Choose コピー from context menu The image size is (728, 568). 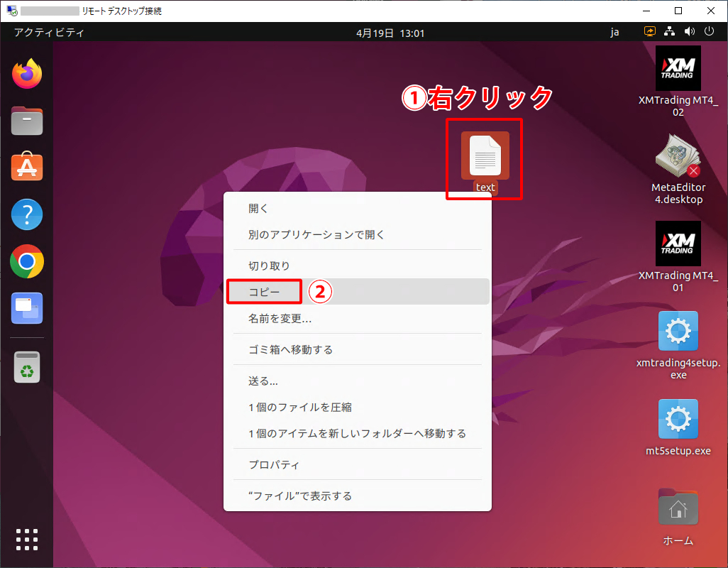coord(265,292)
